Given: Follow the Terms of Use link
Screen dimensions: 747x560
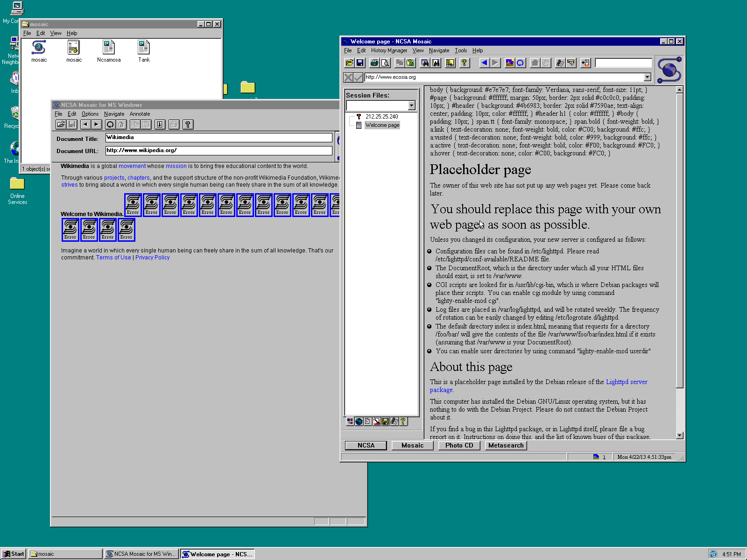Looking at the screenshot, I should click(113, 258).
